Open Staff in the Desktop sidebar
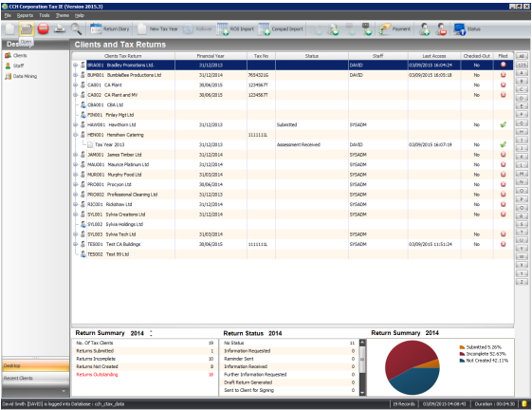Image resolution: width=532 pixels, height=410 pixels. click(14, 65)
